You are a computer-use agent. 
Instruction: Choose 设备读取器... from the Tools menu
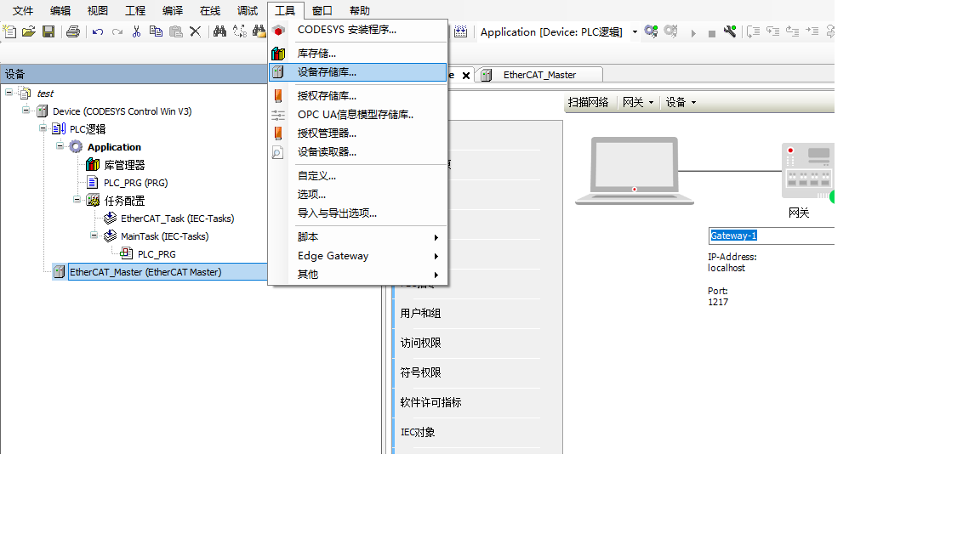358,152
